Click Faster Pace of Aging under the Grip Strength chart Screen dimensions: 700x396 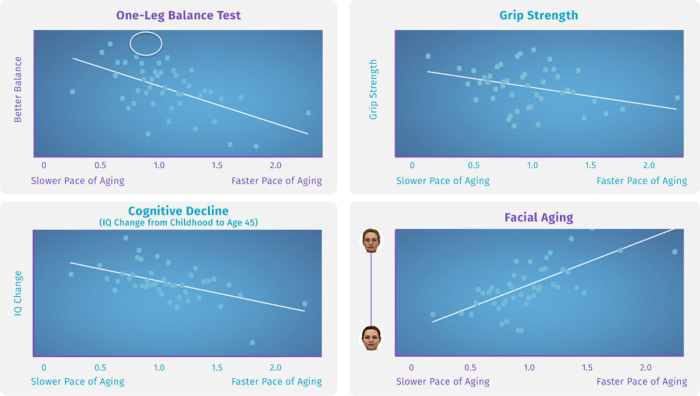(642, 181)
